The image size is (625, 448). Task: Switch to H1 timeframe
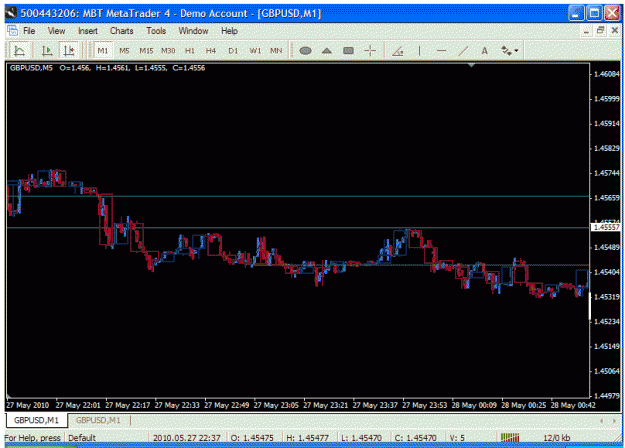tap(190, 51)
